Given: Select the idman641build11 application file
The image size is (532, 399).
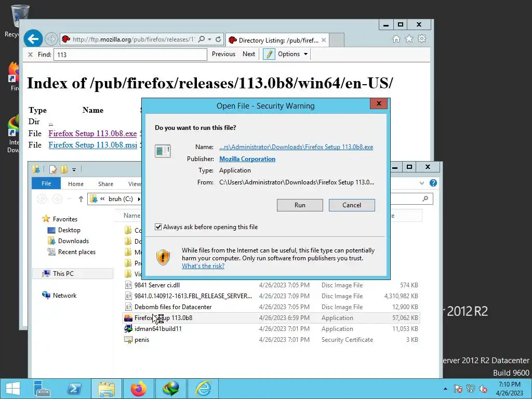Looking at the screenshot, I should tap(271, 328).
